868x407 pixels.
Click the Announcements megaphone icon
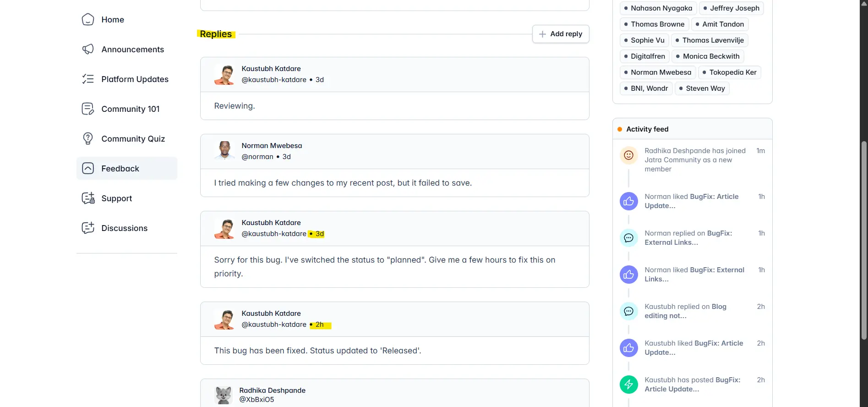click(88, 49)
